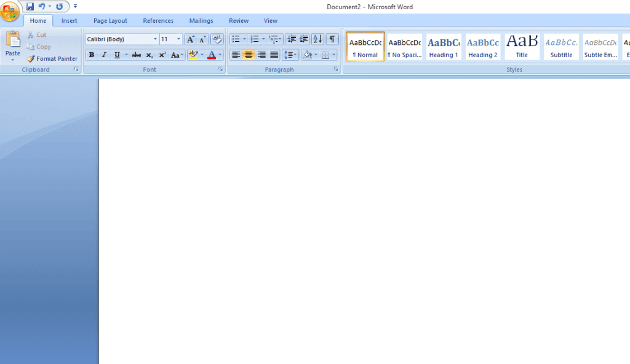Screen dimensions: 630x364
Task: Switch to the Insert tab
Action: pos(69,21)
